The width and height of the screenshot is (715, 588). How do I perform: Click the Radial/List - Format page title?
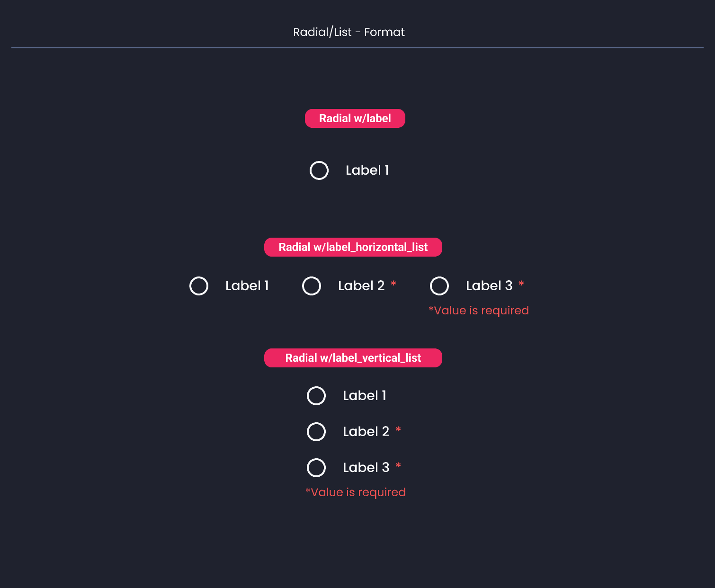click(349, 32)
